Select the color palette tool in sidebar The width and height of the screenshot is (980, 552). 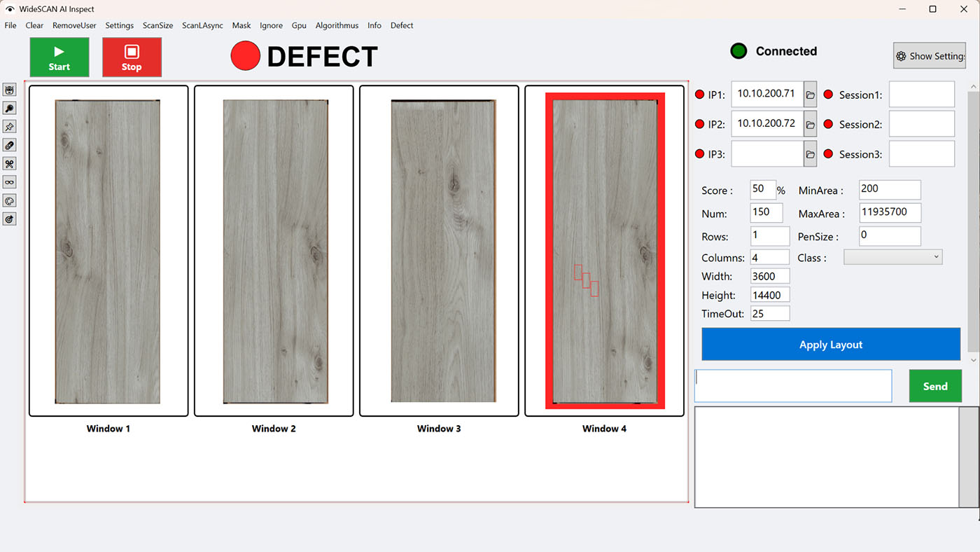pos(10,201)
